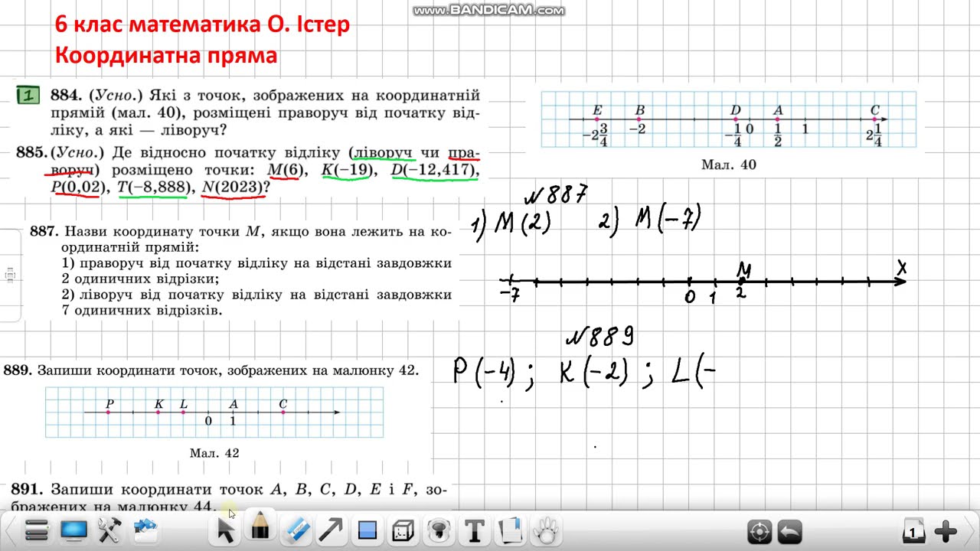Open the main menu icon in bottom toolbar
This screenshot has height=551, width=980.
(x=37, y=530)
